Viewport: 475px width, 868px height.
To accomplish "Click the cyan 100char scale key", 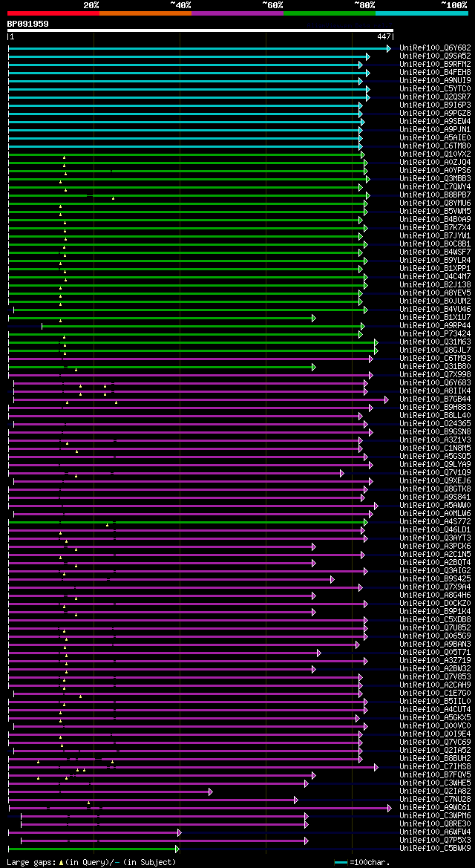I will point(341,863).
